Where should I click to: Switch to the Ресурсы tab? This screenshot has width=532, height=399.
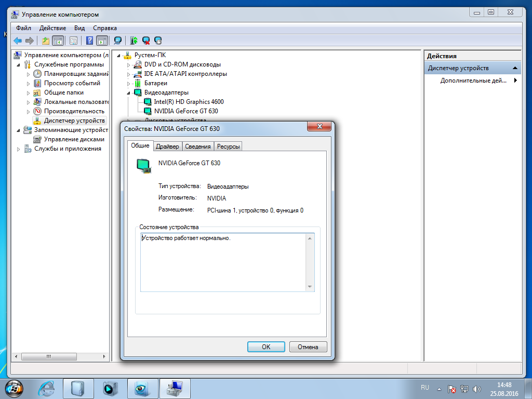pos(229,146)
